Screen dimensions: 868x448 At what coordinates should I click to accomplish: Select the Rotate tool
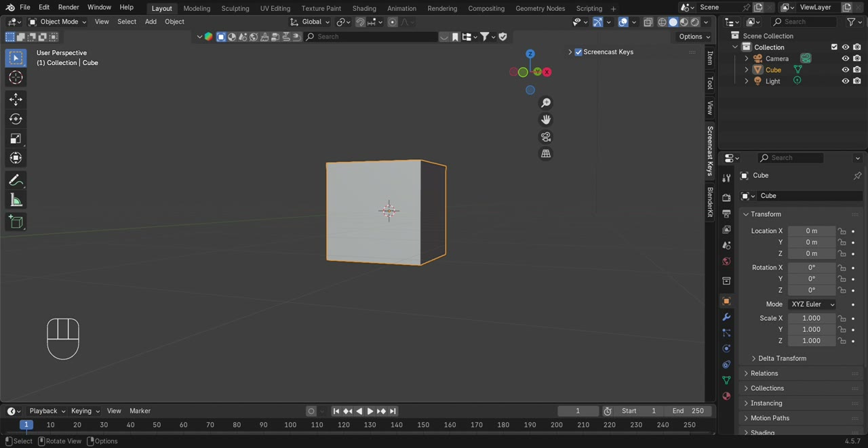[16, 119]
